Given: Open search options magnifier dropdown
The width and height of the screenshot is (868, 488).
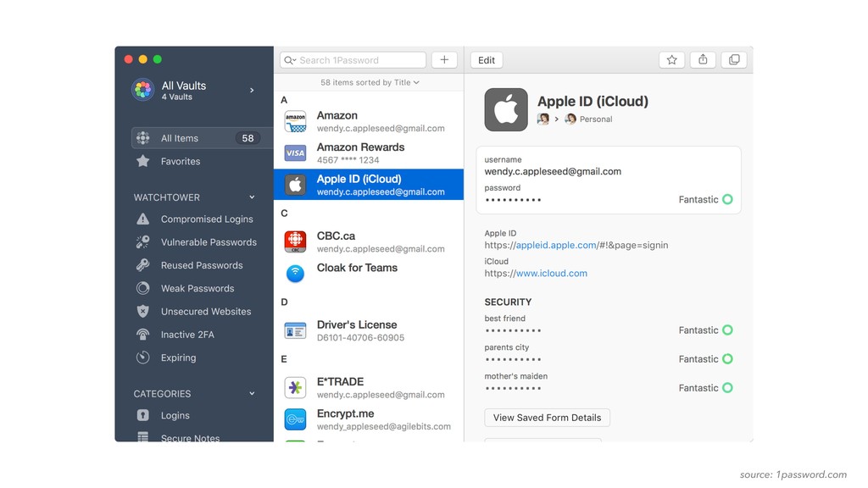Looking at the screenshot, I should 290,60.
